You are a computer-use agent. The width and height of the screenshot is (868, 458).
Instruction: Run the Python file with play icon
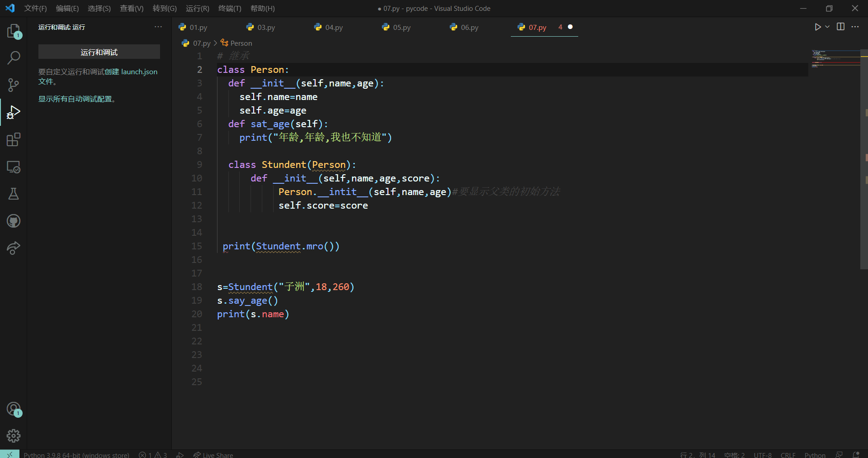(x=817, y=27)
